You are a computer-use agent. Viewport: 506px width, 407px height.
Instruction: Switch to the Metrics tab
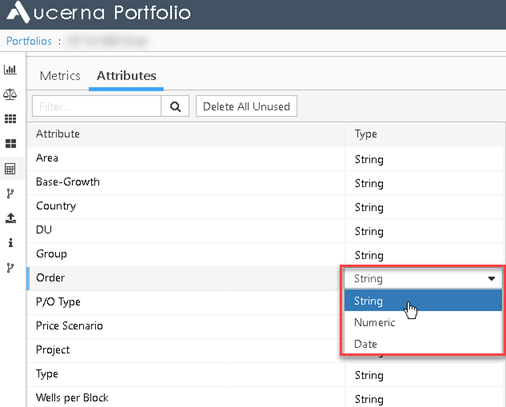click(60, 76)
